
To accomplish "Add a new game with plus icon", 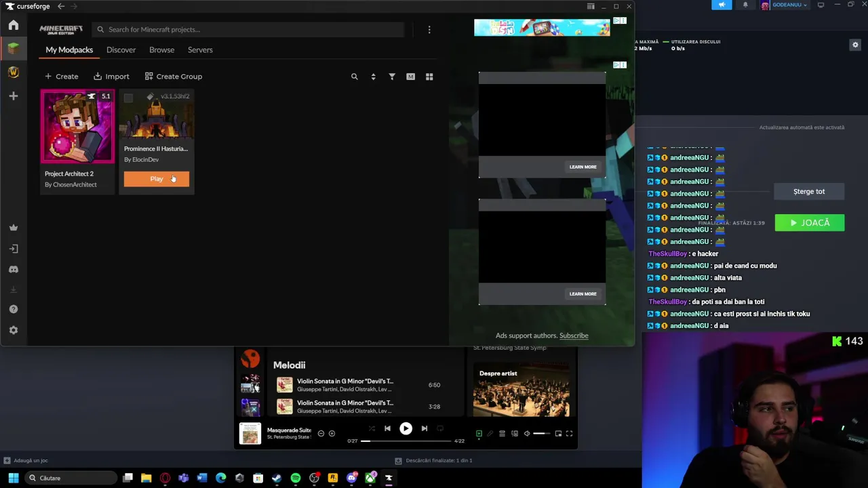I will [x=14, y=96].
